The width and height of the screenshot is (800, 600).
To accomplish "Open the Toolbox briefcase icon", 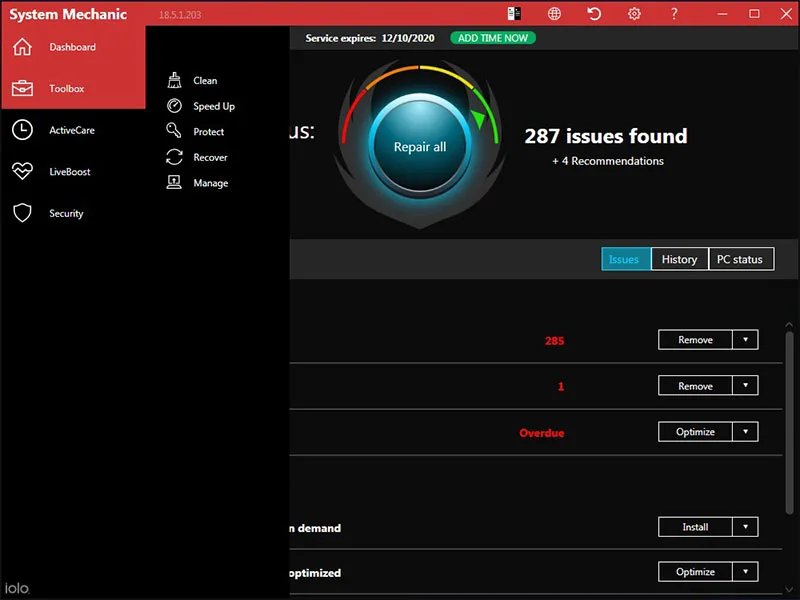I will (x=22, y=88).
